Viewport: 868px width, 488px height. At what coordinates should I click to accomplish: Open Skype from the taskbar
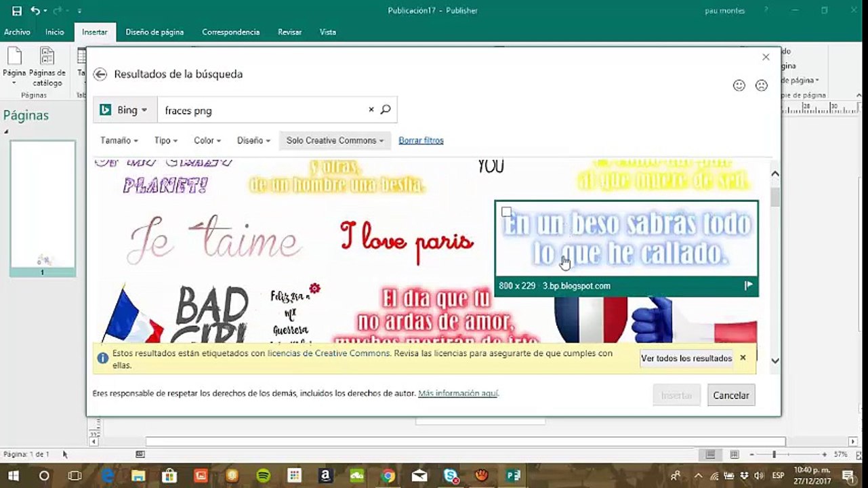click(x=451, y=476)
